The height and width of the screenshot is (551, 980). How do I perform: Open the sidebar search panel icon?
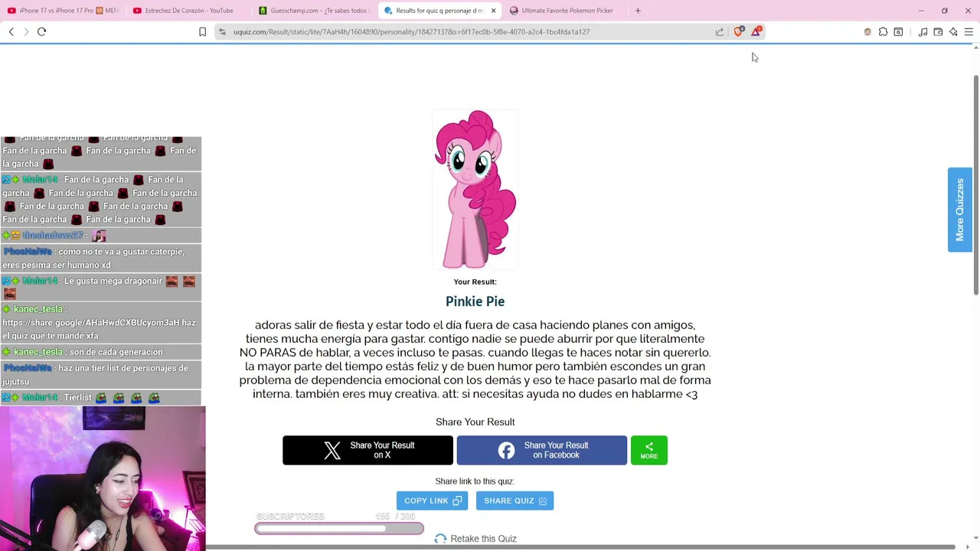[x=898, y=31]
